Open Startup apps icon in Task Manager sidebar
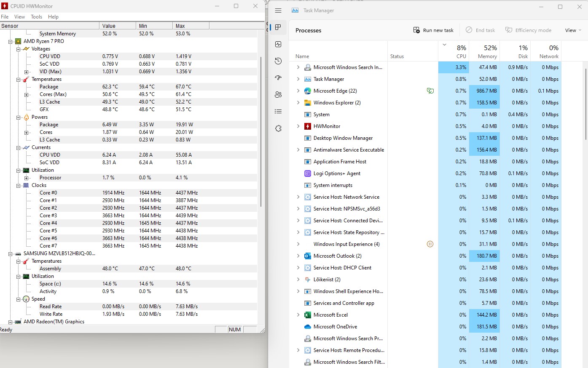Image resolution: width=588 pixels, height=368 pixels. pos(278,78)
